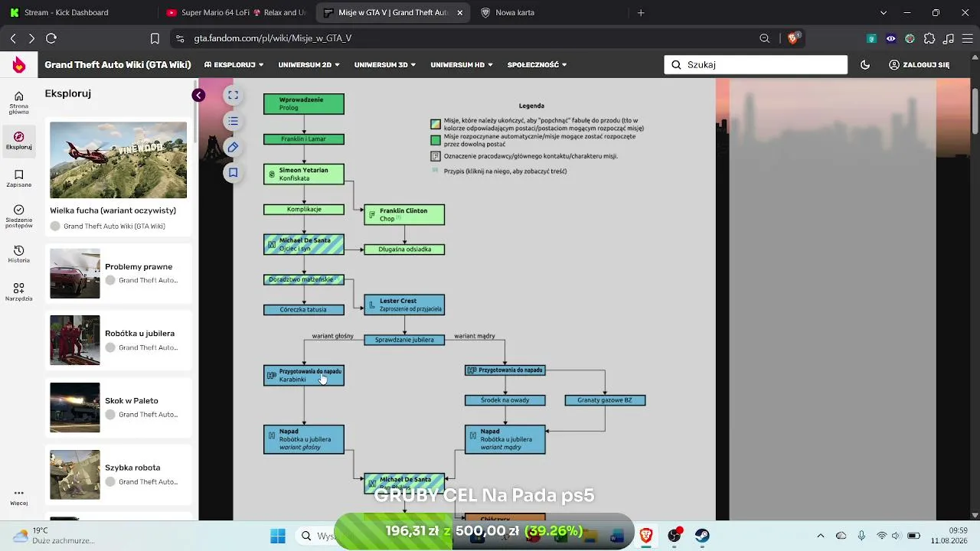Open the Skok w Paleto article
980x551 pixels.
(x=118, y=408)
